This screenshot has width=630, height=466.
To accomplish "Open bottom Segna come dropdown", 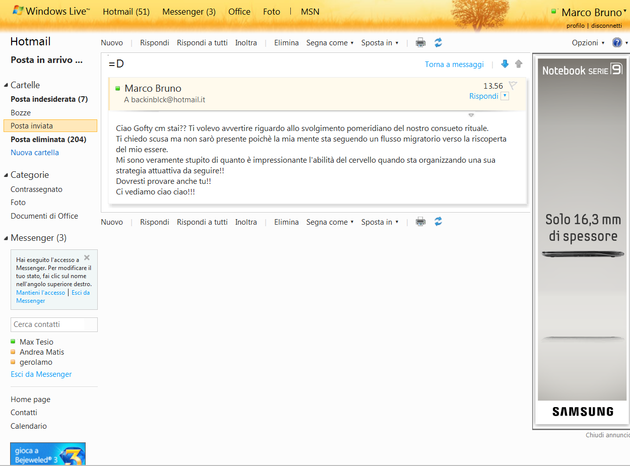I will click(x=330, y=222).
